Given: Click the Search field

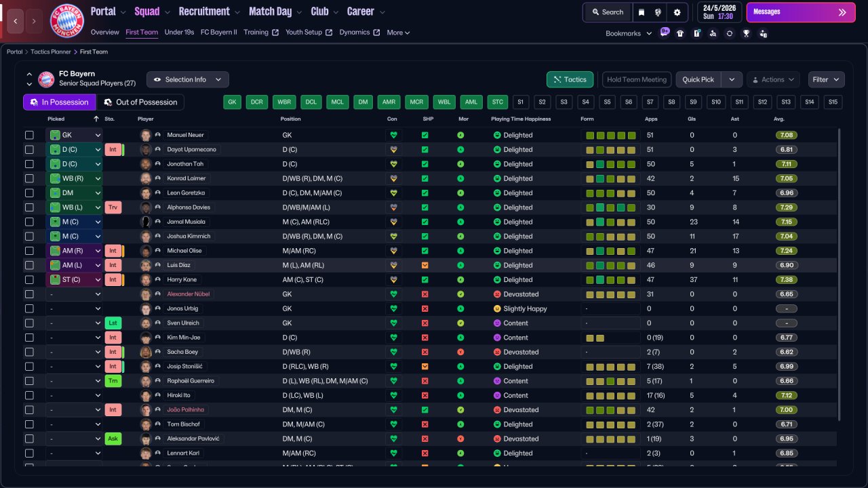Looking at the screenshot, I should click(x=607, y=12).
